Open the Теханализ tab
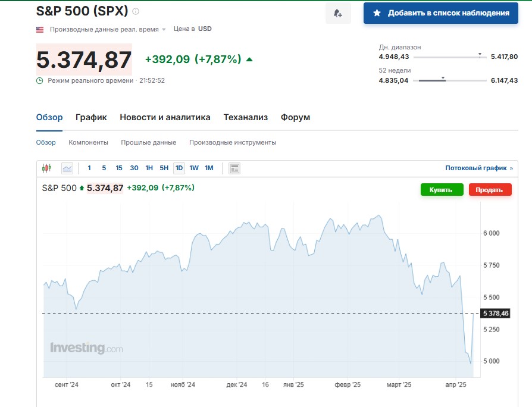Screen dimensions: 532x407 click(x=246, y=117)
